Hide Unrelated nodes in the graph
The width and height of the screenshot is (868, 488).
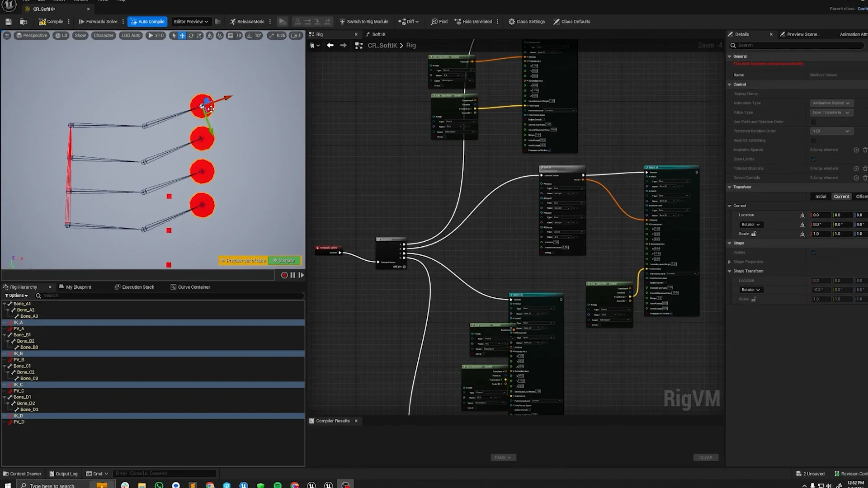pyautogui.click(x=474, y=21)
